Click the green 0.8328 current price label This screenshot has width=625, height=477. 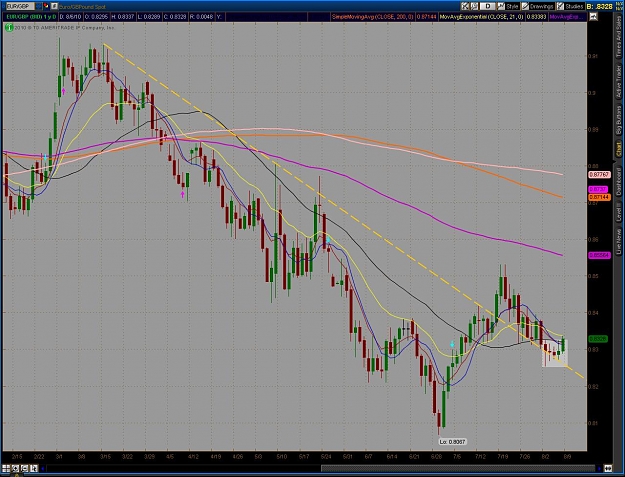[x=598, y=338]
